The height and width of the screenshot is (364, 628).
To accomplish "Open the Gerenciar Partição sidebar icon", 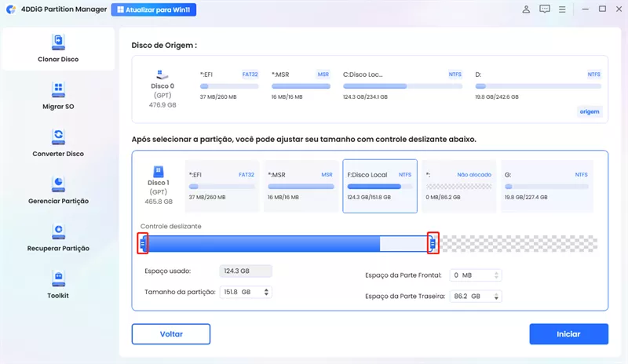I will point(58,184).
